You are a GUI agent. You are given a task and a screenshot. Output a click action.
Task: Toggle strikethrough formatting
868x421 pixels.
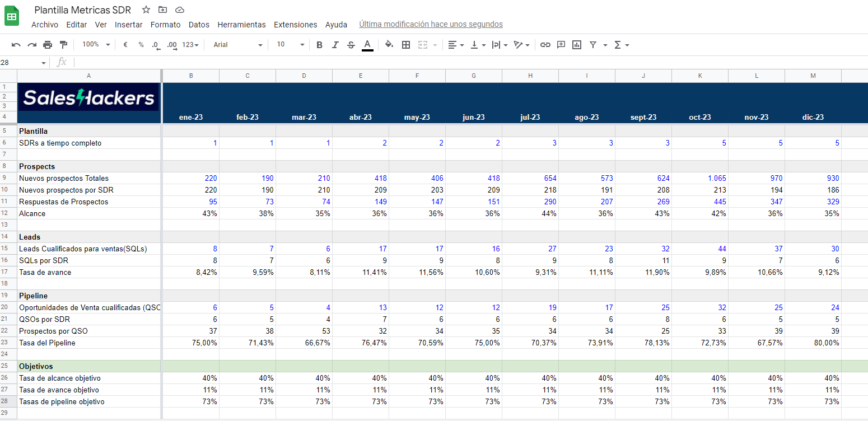point(351,45)
